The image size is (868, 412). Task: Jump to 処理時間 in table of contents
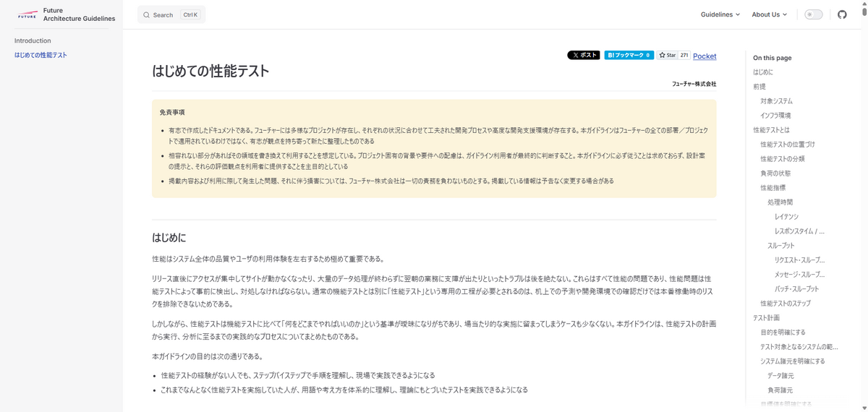pos(780,202)
